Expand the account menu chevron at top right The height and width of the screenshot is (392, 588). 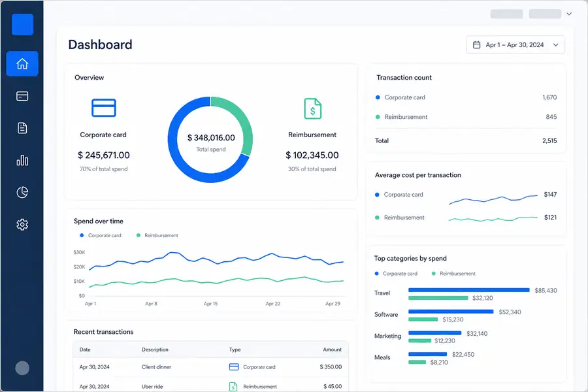click(569, 14)
